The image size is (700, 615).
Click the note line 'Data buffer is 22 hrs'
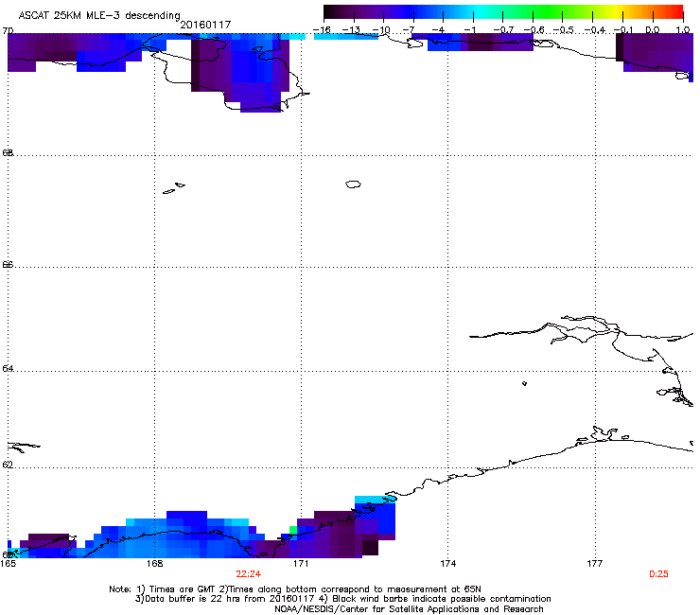pyautogui.click(x=194, y=599)
